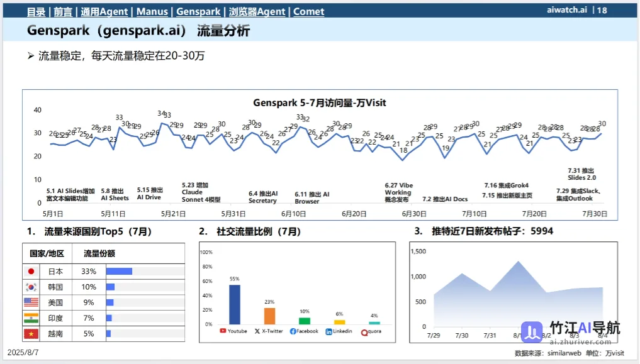
Task: Open the 浏览器Agent navigation link
Action: (x=257, y=12)
